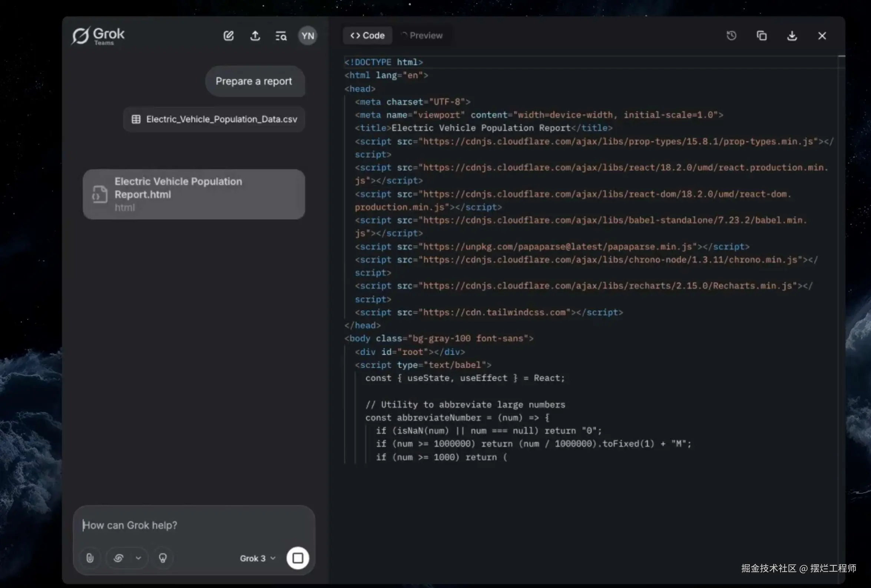
Task: Click the paperclip attach file icon
Action: click(90, 558)
